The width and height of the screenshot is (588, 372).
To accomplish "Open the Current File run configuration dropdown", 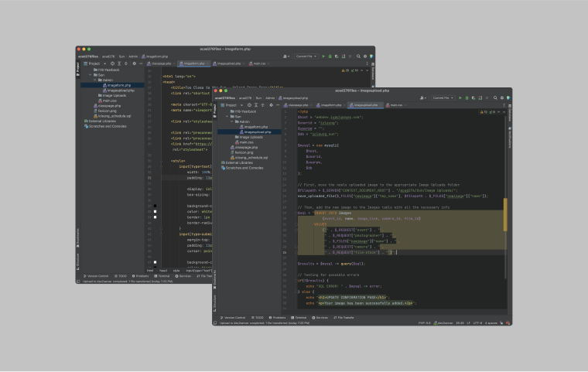I will click(444, 98).
